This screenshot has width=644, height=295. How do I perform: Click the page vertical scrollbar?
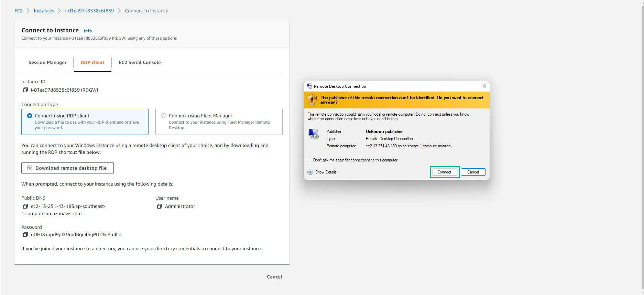tap(642, 147)
